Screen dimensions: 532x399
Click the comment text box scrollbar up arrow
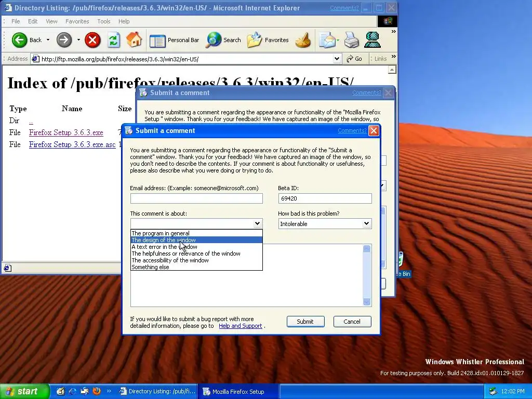coord(366,249)
